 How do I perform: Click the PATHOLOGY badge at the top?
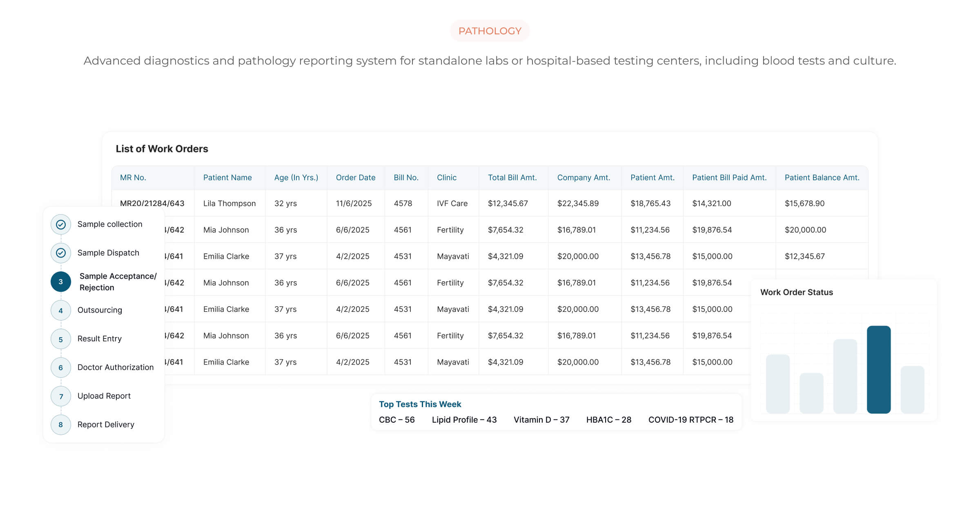[490, 31]
